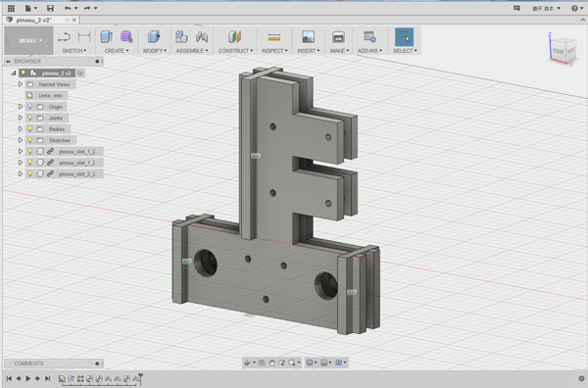Toggle the Joints visibility light bulb
Viewport: 588px width, 388px height.
pyautogui.click(x=30, y=118)
